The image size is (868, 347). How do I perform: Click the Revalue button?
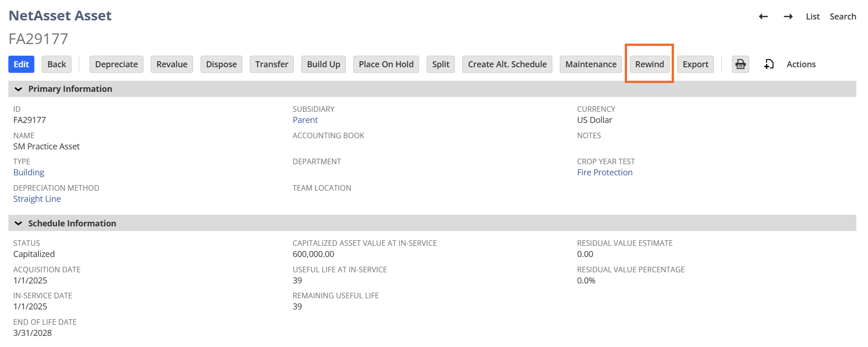coord(172,64)
